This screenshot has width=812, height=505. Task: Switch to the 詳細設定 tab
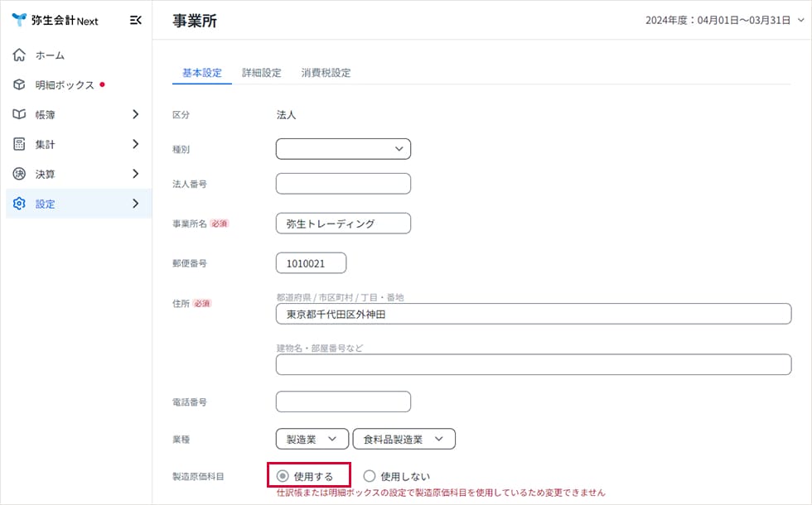coord(261,73)
